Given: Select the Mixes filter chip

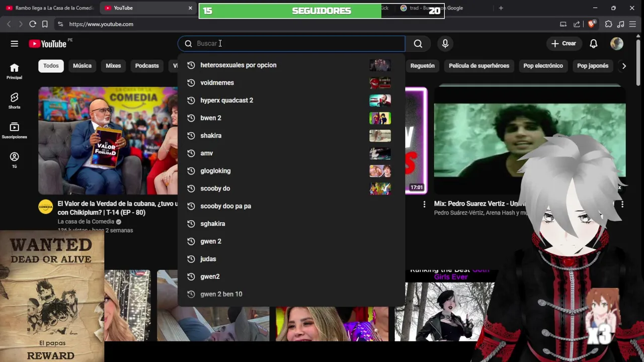Looking at the screenshot, I should [x=113, y=66].
